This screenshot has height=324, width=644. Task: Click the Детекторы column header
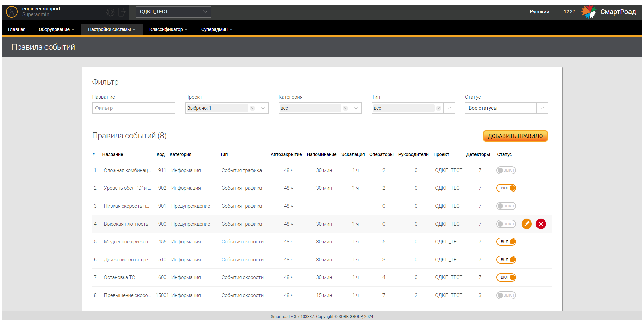point(478,154)
